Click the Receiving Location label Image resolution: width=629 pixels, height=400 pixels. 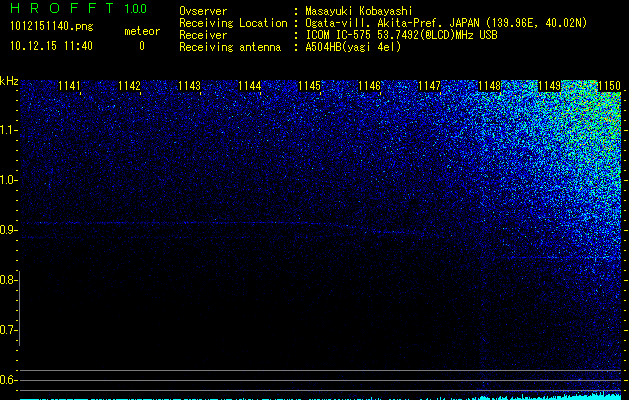coord(233,23)
